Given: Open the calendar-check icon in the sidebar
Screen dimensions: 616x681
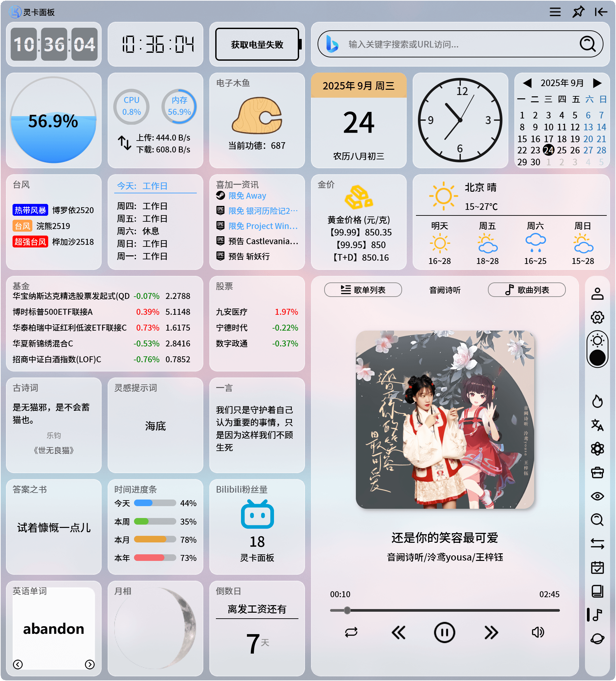Looking at the screenshot, I should 598,567.
